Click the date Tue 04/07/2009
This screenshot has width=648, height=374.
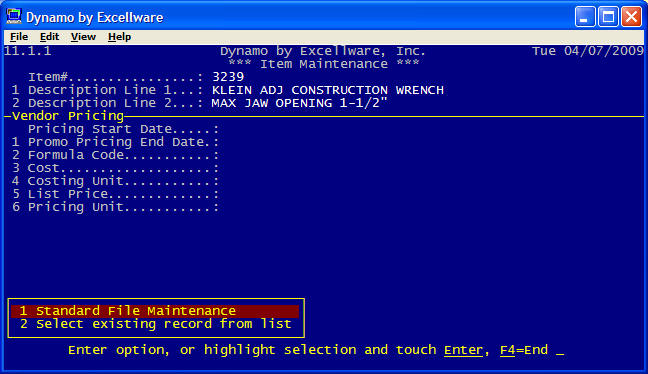[x=588, y=51]
